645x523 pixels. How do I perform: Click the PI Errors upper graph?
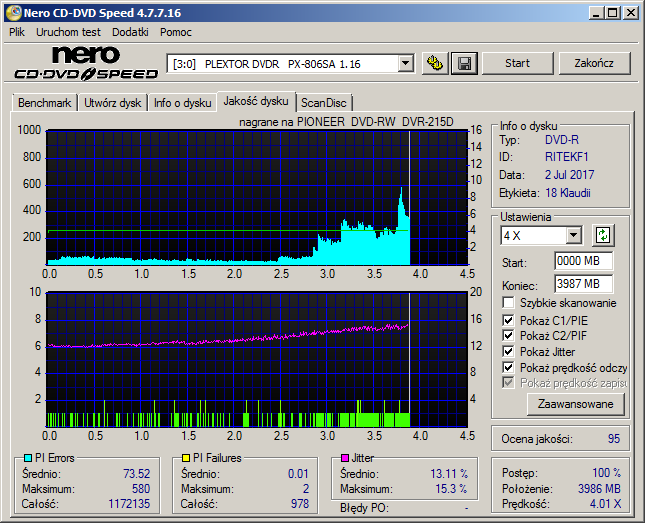point(257,198)
